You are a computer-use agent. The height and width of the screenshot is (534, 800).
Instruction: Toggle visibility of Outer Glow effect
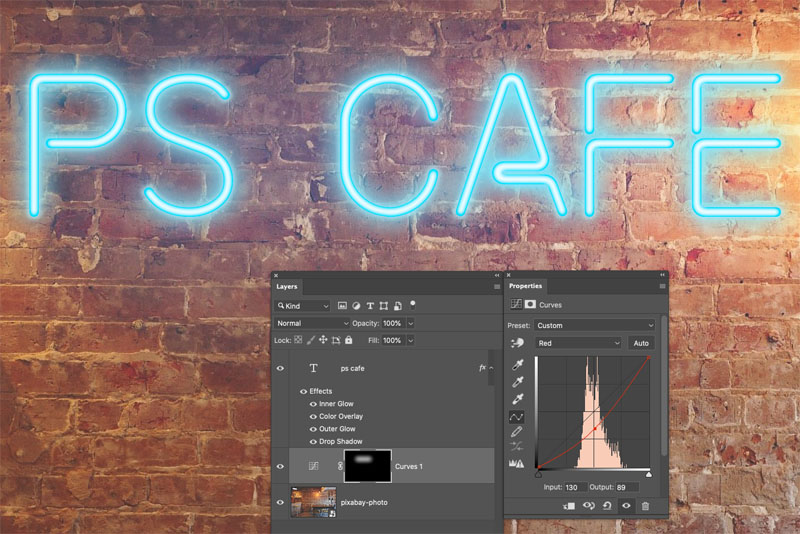coord(313,429)
